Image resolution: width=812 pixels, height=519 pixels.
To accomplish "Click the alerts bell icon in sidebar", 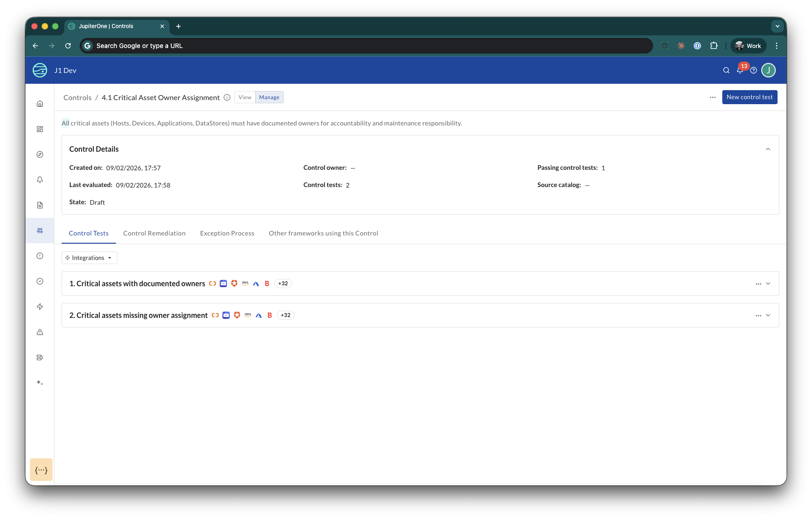I will 40,180.
